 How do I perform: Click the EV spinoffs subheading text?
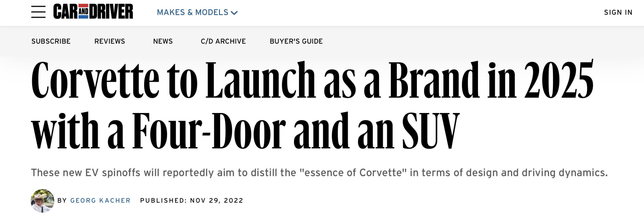point(319,173)
